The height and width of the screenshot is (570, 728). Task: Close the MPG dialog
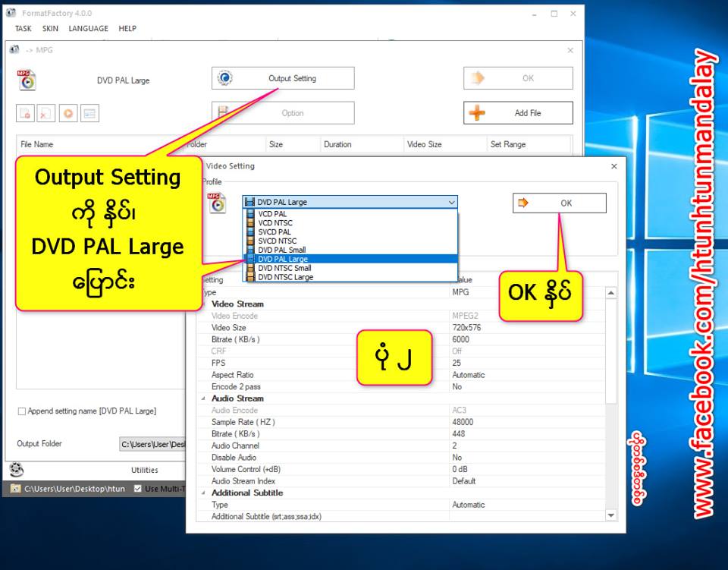[570, 50]
